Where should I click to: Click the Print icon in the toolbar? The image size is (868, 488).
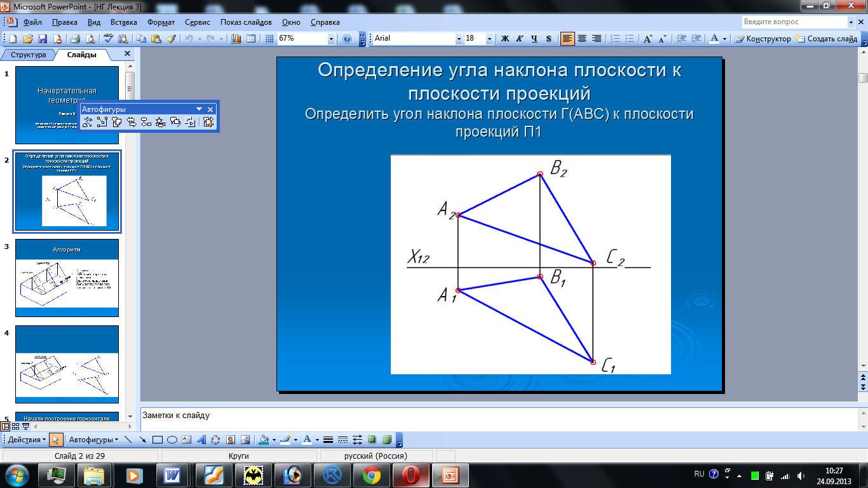[x=75, y=39]
